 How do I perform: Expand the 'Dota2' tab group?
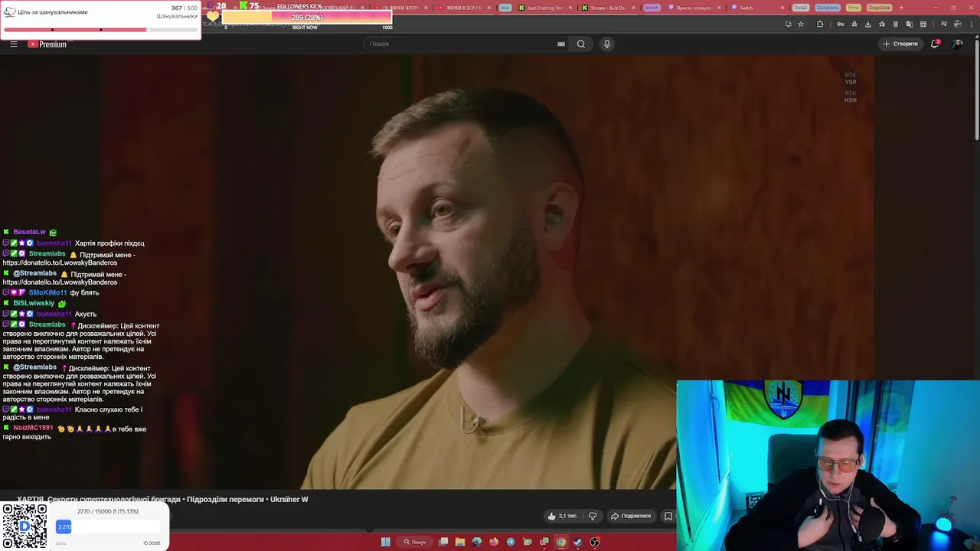(801, 8)
